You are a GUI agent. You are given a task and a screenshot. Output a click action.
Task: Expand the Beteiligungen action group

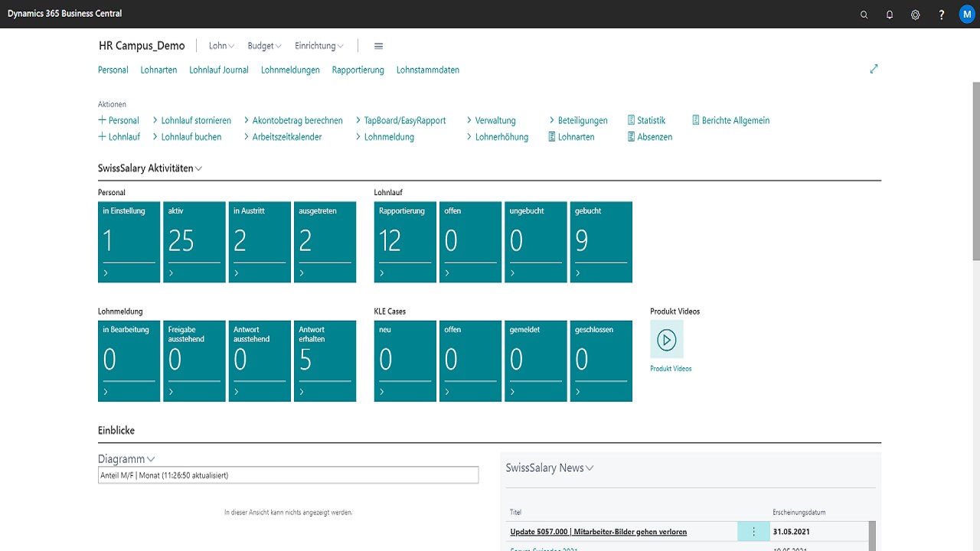578,120
